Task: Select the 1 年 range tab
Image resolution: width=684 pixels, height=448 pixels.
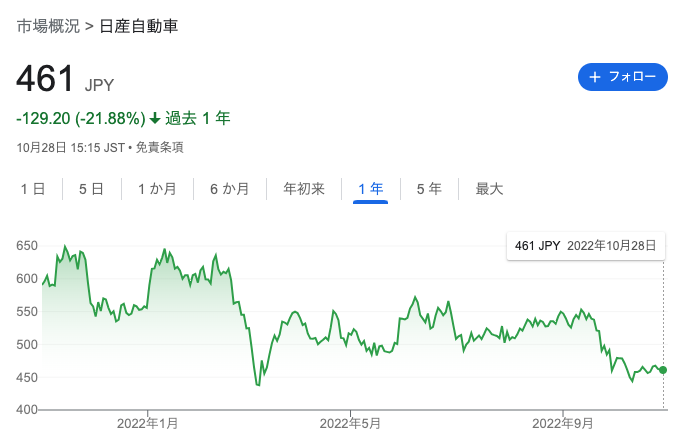Action: 370,189
